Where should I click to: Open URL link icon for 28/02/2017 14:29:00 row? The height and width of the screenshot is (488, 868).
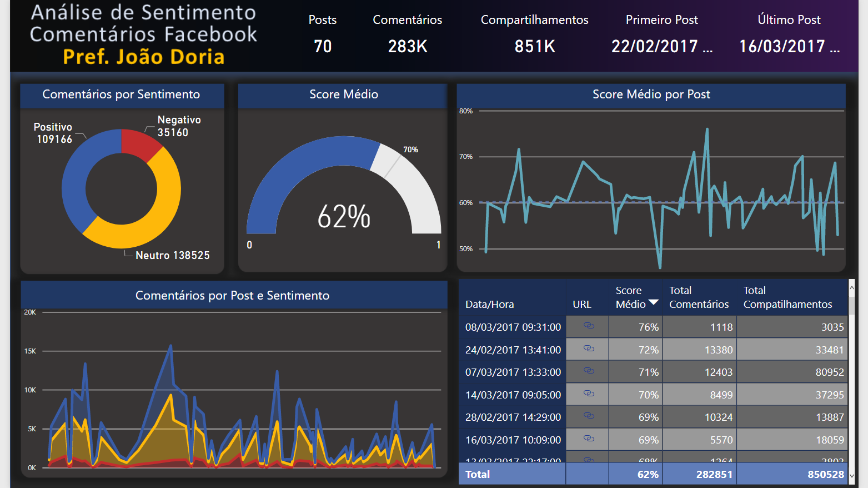pos(589,416)
